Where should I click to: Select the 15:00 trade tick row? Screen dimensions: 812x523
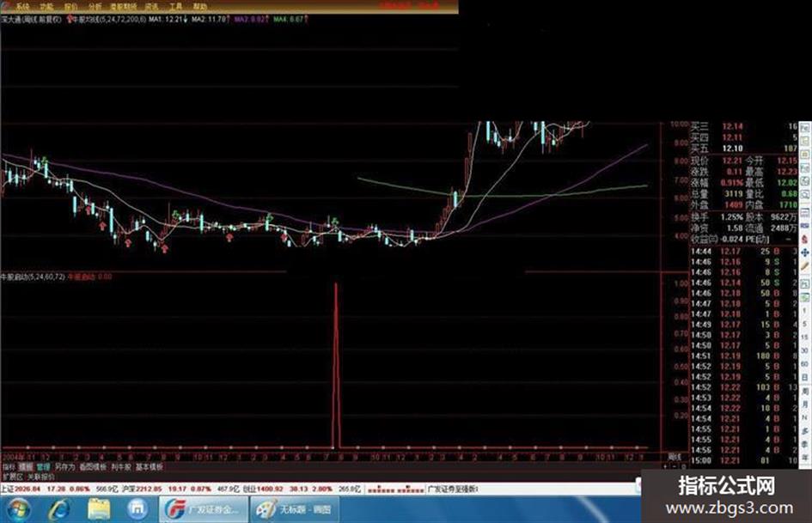point(744,460)
